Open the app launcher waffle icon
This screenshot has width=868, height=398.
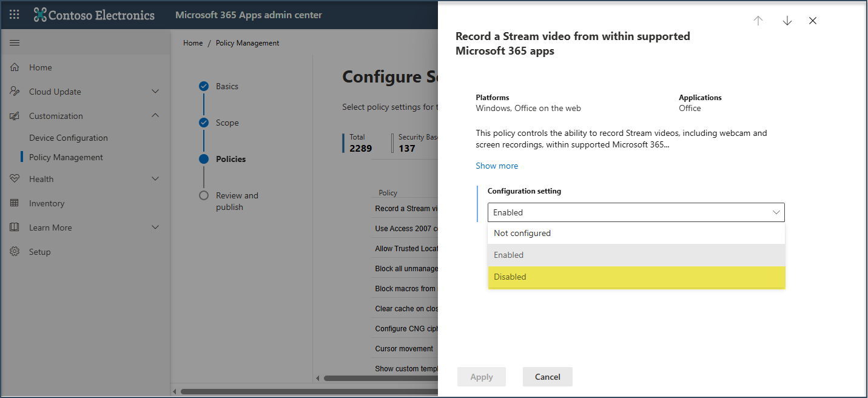15,15
